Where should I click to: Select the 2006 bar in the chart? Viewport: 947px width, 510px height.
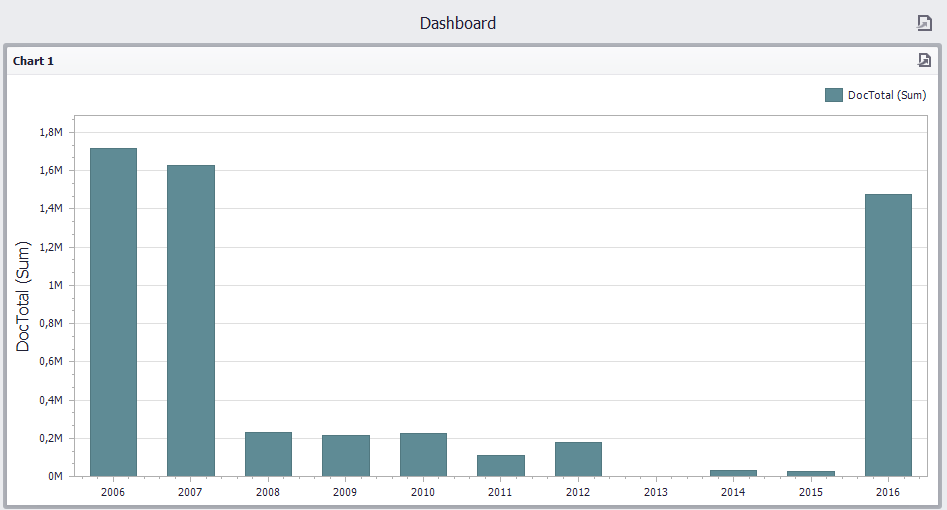click(x=114, y=312)
